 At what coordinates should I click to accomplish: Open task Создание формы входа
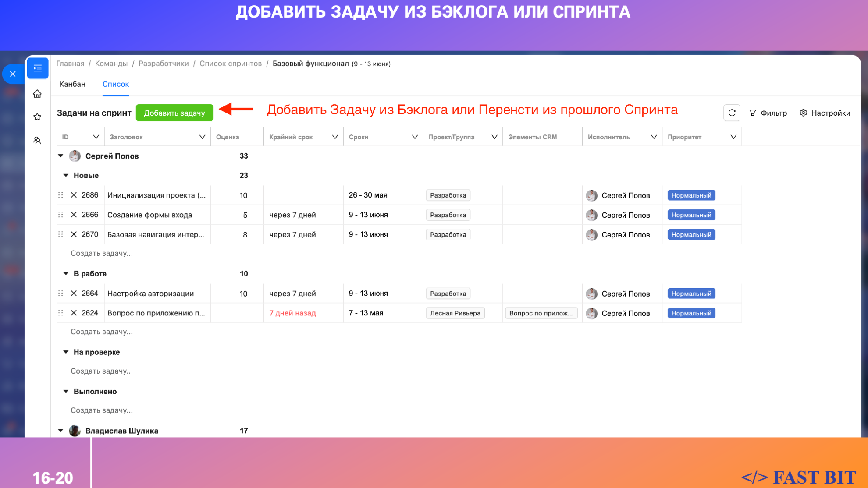pyautogui.click(x=150, y=215)
